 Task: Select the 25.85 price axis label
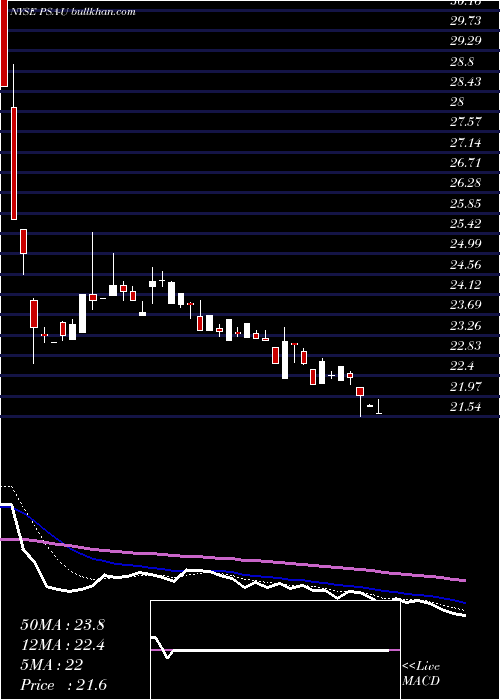coord(466,204)
